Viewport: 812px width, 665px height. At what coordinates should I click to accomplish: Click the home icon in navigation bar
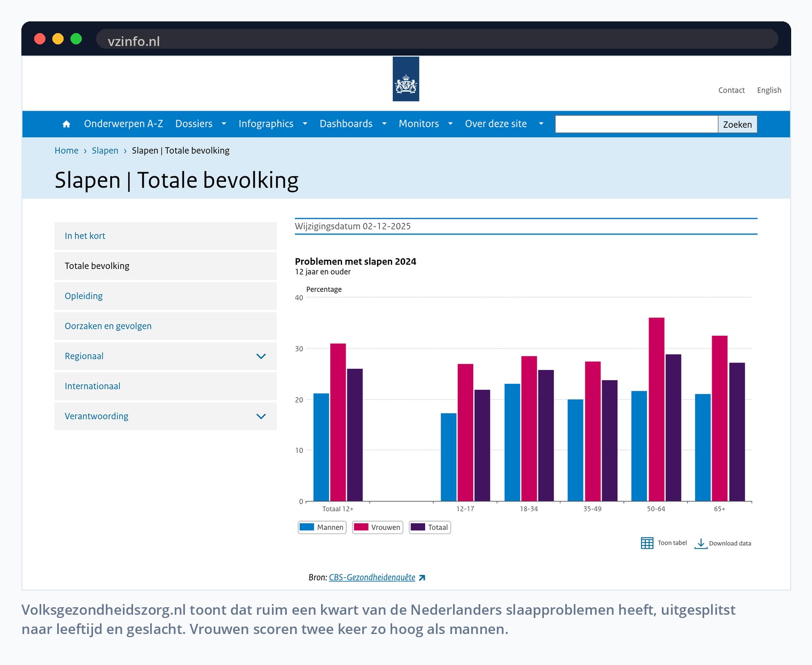pos(66,124)
